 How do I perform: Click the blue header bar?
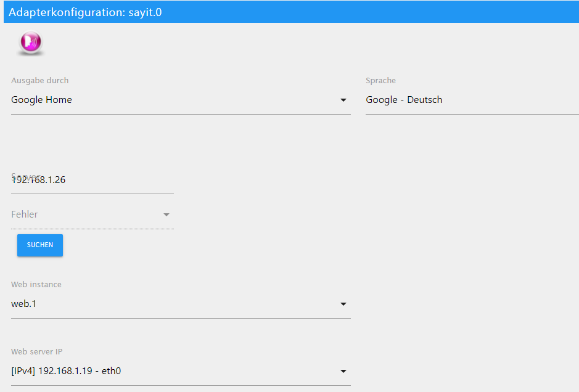tap(370, 12)
